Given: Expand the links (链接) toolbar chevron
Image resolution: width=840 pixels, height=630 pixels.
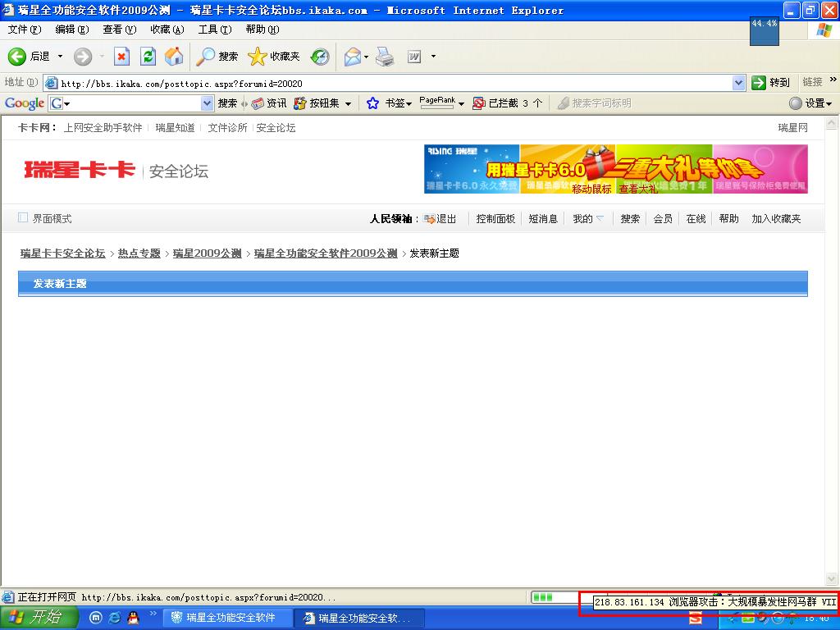Looking at the screenshot, I should pyautogui.click(x=833, y=80).
